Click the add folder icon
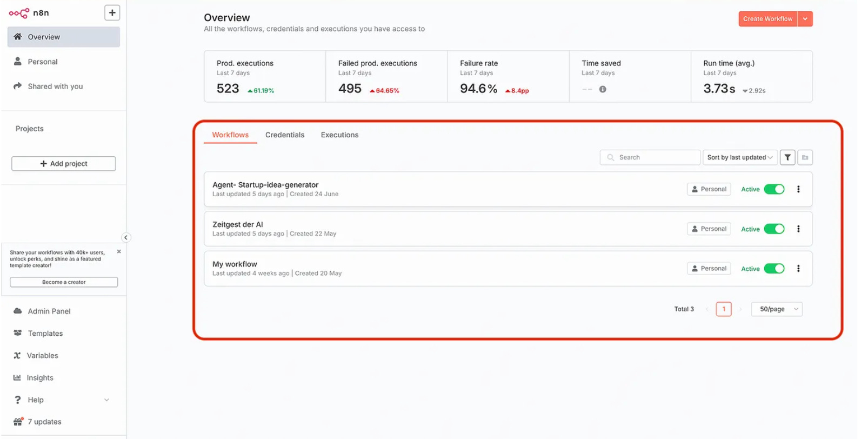The width and height of the screenshot is (868, 439). tap(805, 157)
